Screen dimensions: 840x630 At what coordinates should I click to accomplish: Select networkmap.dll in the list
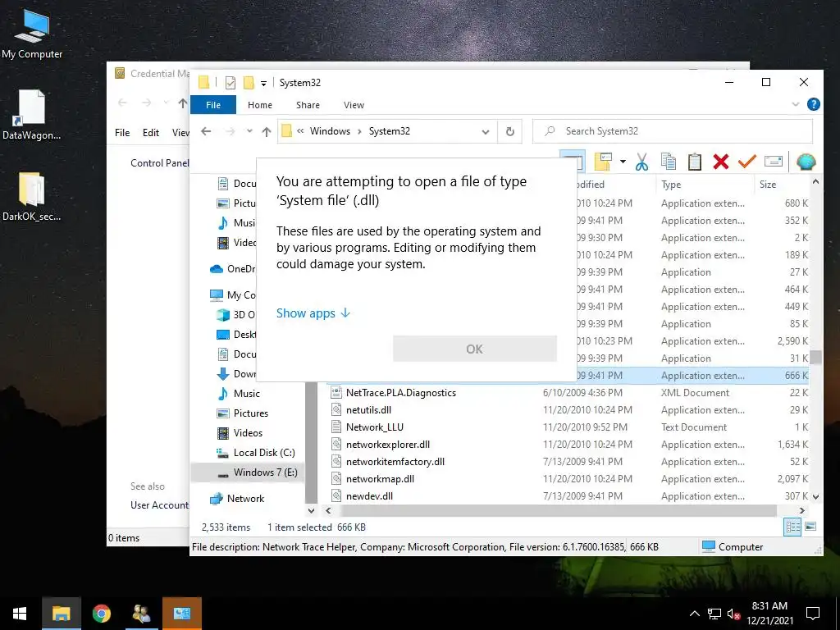pyautogui.click(x=380, y=478)
